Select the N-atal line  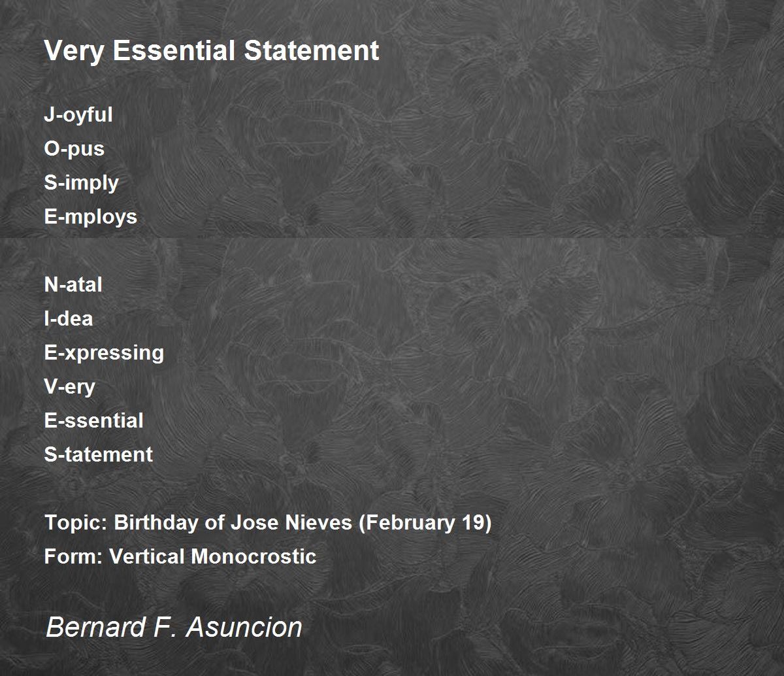tap(73, 285)
